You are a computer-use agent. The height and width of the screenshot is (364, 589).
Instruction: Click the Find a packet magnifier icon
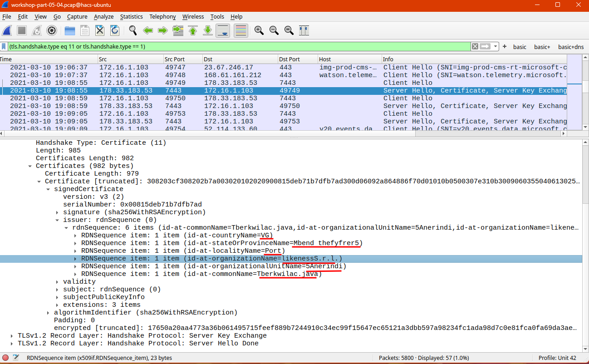pos(133,30)
